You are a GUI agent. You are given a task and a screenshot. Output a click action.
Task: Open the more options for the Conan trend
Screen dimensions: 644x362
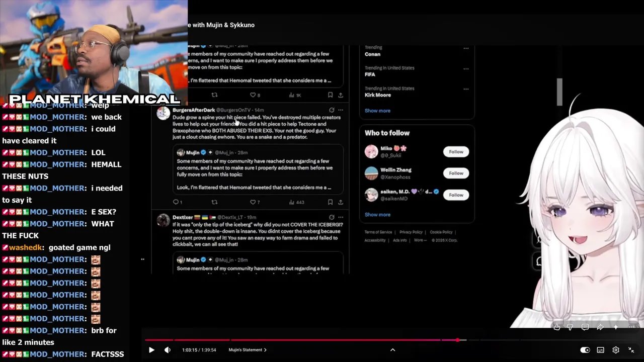[x=466, y=48]
